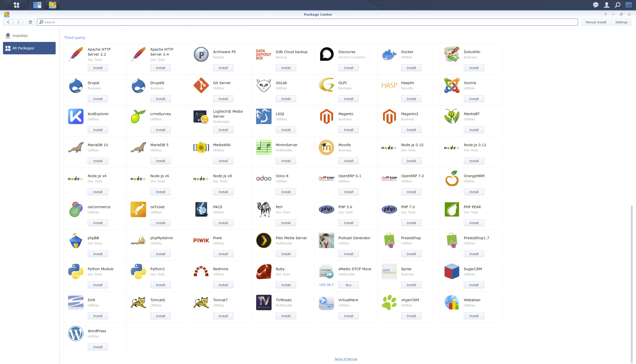
Task: Open the Webalizer chart icon
Action: click(x=451, y=302)
